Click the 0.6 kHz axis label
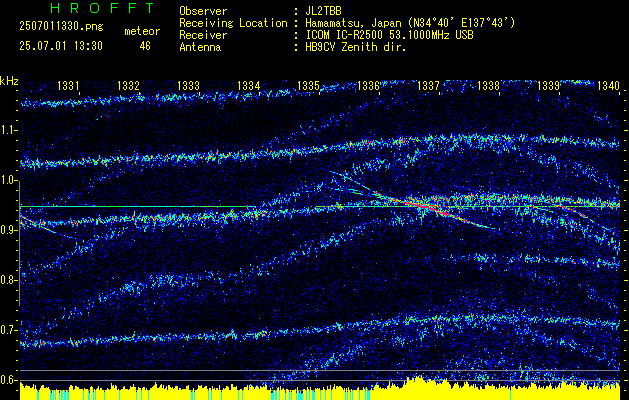The height and width of the screenshot is (400, 629). coord(8,380)
